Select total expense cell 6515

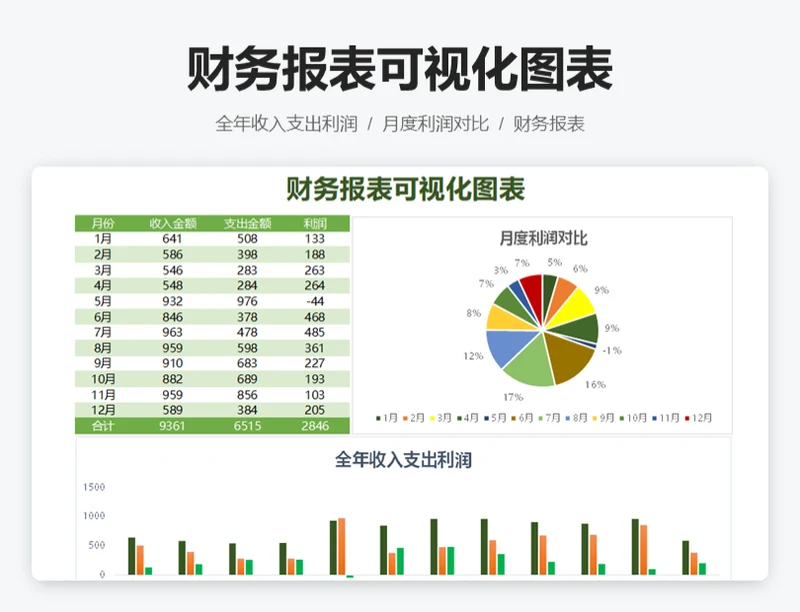[247, 426]
